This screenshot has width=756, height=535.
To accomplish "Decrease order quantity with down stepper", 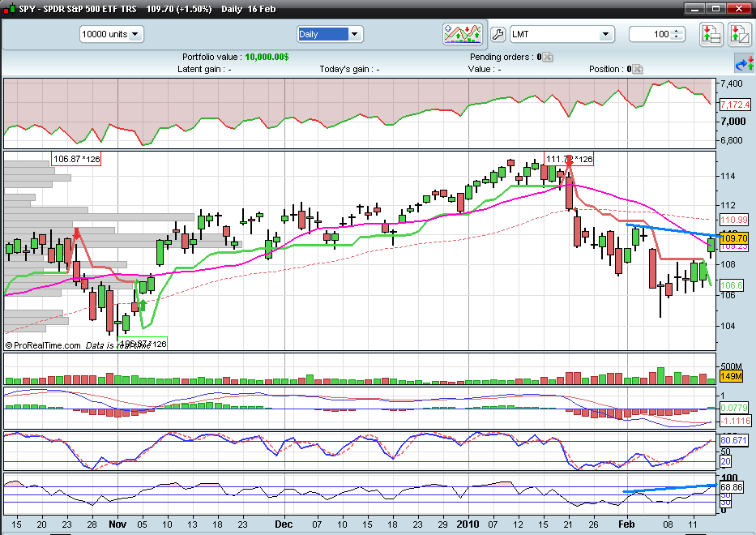I will 677,37.
